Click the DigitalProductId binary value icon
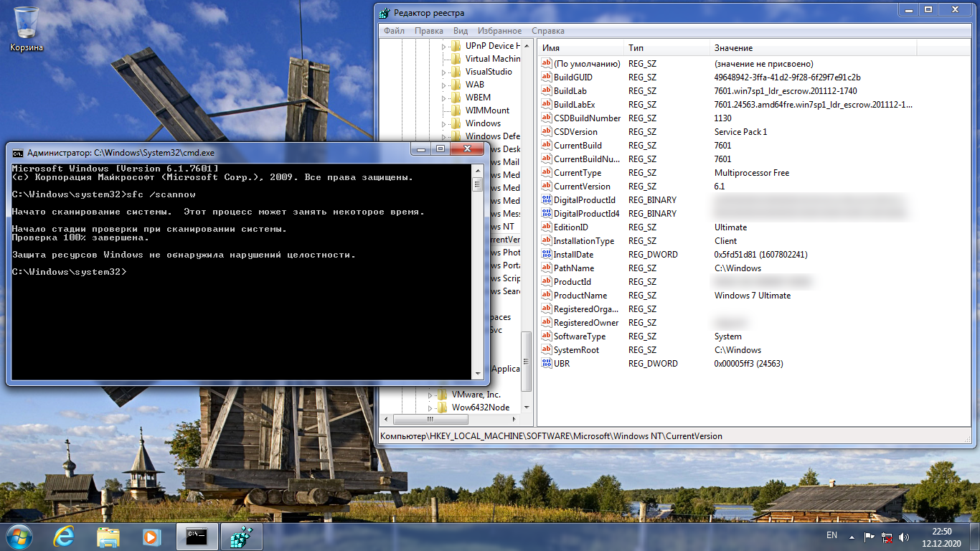 point(547,199)
